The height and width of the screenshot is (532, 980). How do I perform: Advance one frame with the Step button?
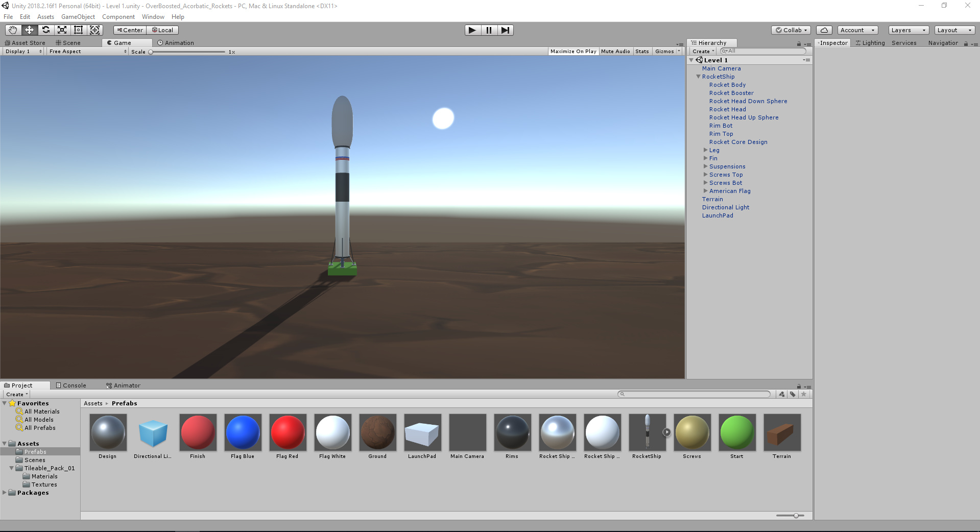point(505,30)
